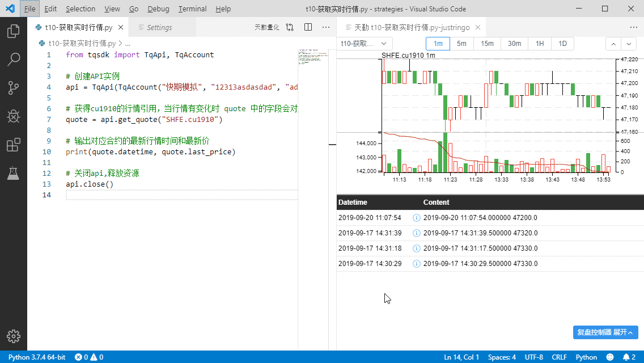Click the errors count icon in status bar

[x=78, y=357]
